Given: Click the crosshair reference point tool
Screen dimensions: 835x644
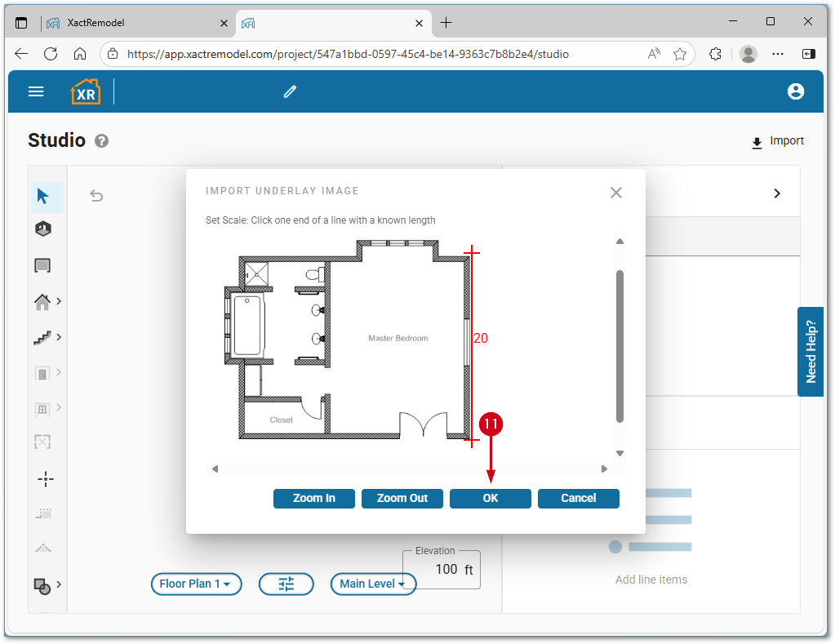Looking at the screenshot, I should point(47,478).
